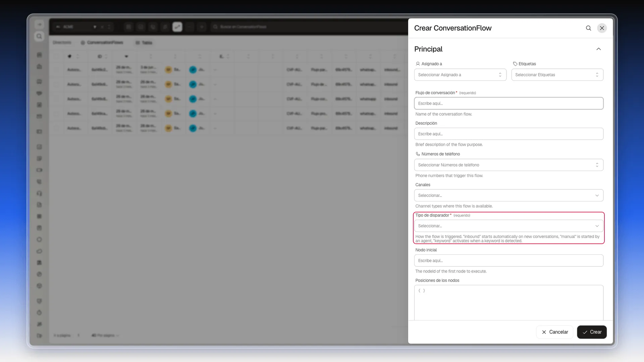Open the Seleccionar Asignado a dropdown
The image size is (644, 362).
[460, 75]
